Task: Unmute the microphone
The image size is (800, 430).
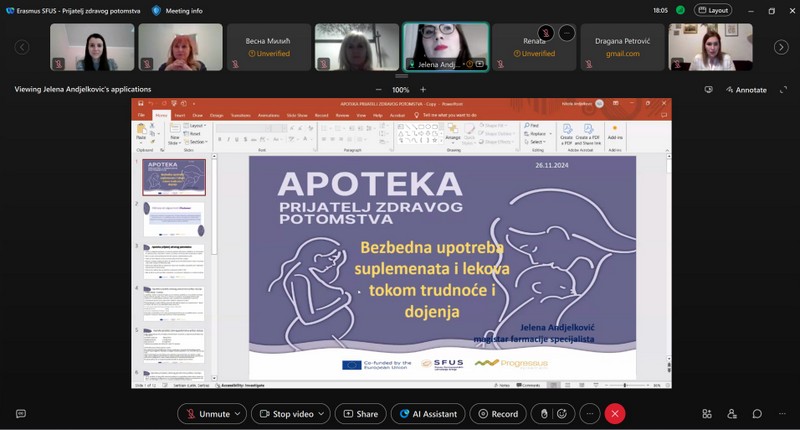Action: 208,414
